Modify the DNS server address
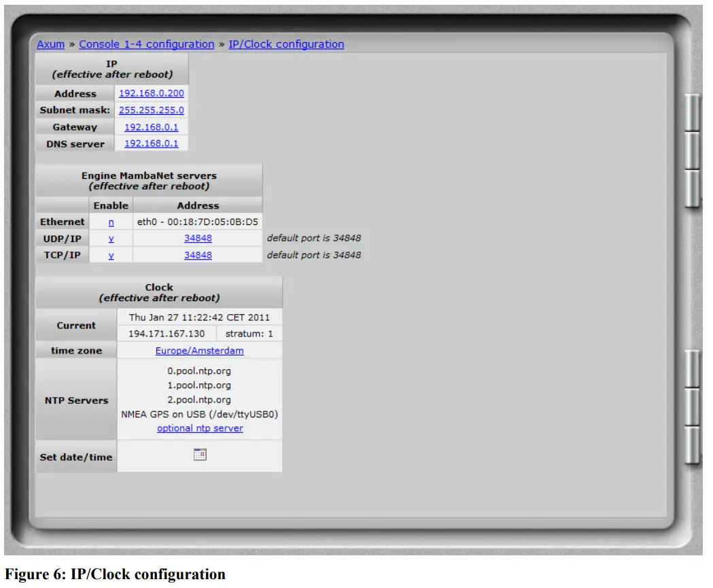713x588 pixels. pyautogui.click(x=151, y=143)
